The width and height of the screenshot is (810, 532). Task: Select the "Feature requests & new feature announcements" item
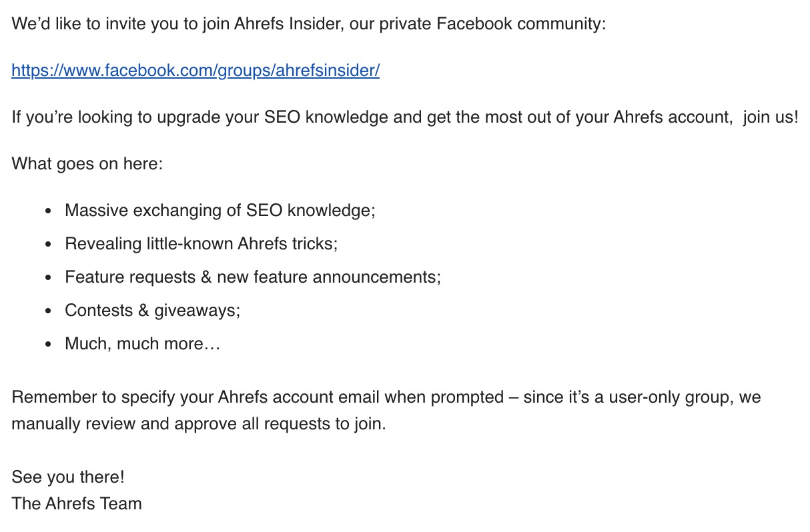point(253,277)
